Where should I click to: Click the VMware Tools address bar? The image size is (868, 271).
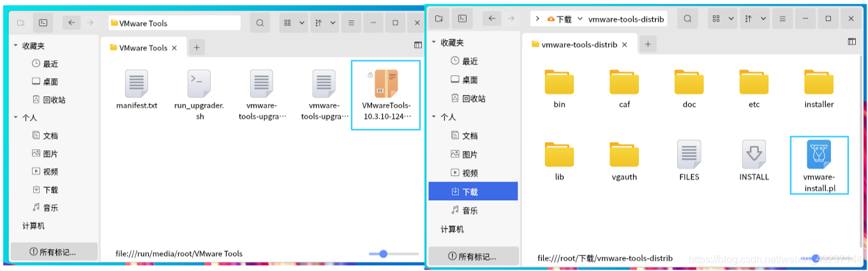[x=174, y=23]
